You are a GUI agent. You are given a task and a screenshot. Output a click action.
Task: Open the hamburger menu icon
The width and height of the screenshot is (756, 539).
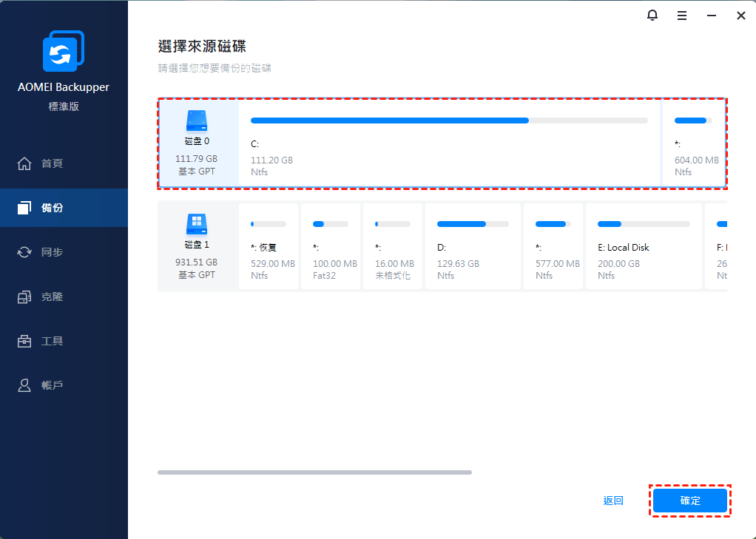tap(681, 15)
